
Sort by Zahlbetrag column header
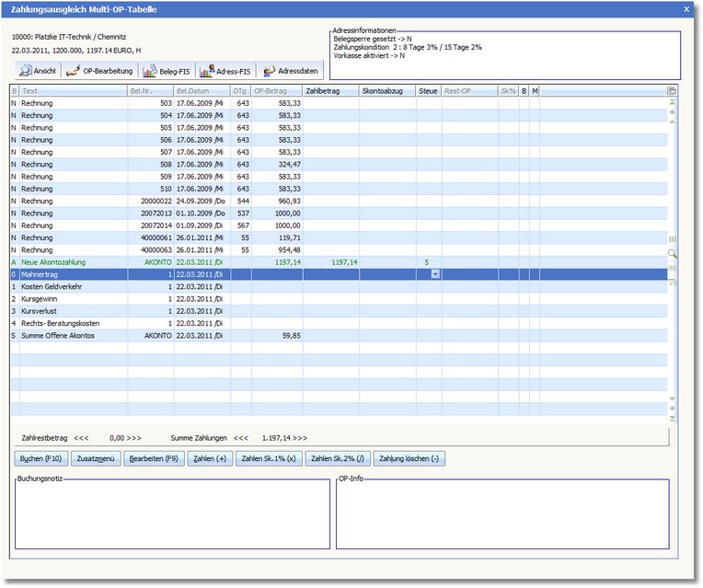pyautogui.click(x=329, y=91)
